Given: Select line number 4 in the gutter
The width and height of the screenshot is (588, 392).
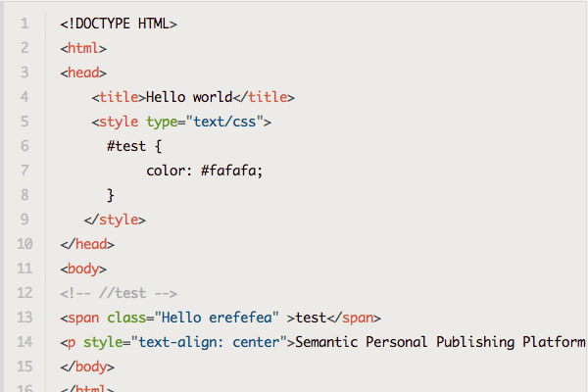Looking at the screenshot, I should [x=24, y=97].
